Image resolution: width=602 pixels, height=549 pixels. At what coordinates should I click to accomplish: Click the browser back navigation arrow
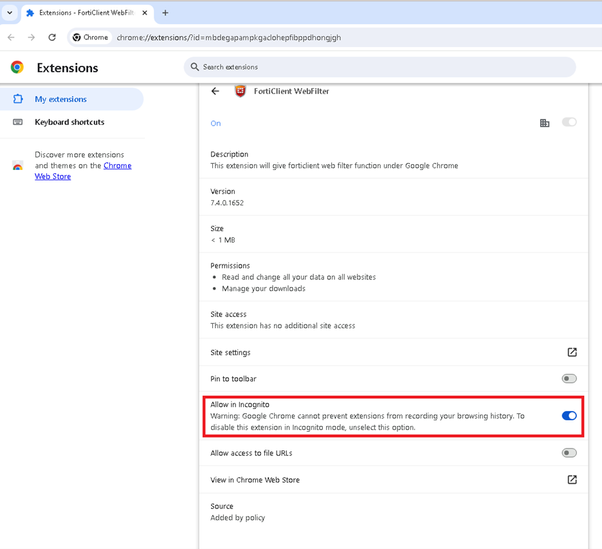pyautogui.click(x=11, y=37)
